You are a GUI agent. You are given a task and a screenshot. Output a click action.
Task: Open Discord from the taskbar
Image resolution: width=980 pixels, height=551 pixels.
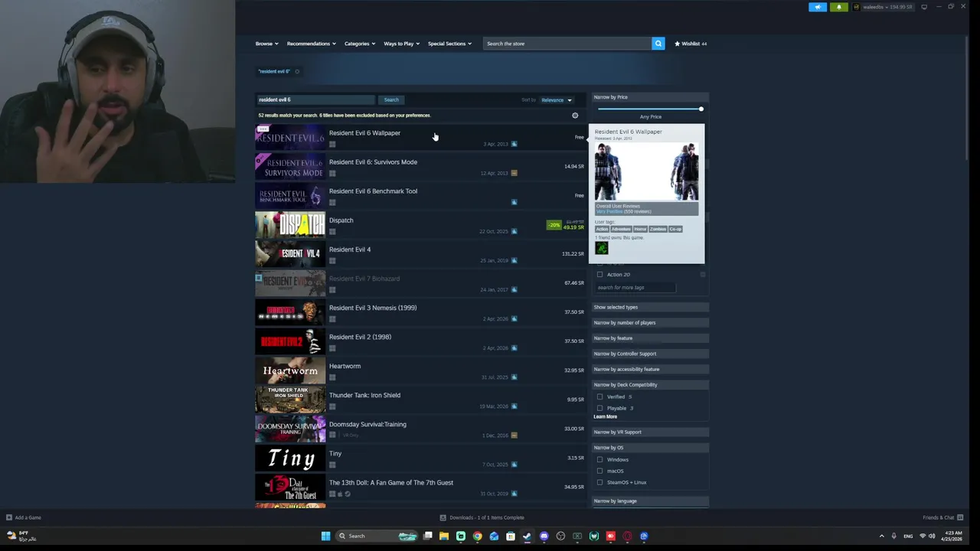544,536
